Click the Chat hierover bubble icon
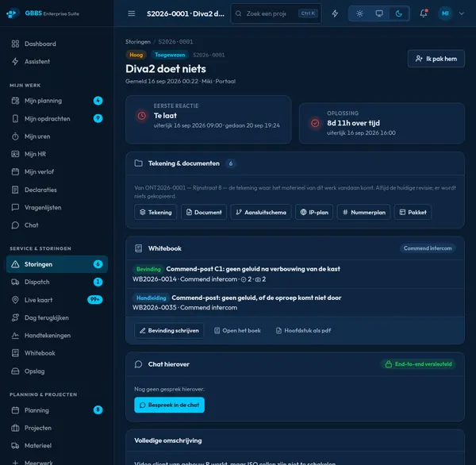The image size is (476, 465). tap(138, 364)
